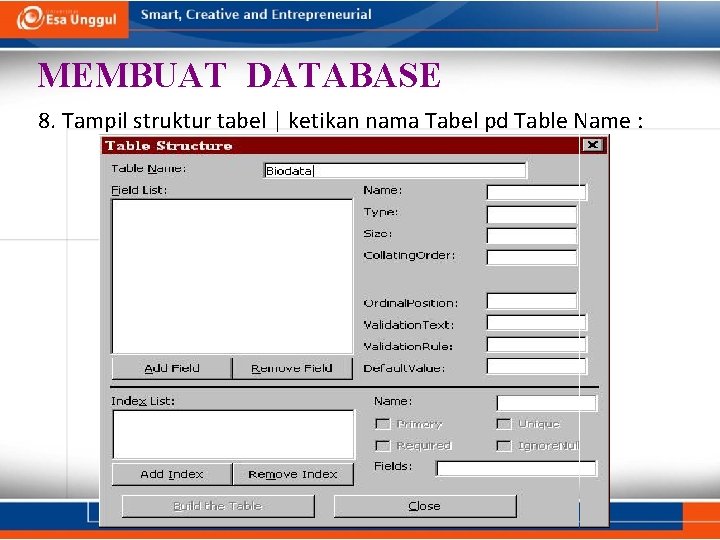Click the OrdinalPosition input box
The width and height of the screenshot is (720, 540).
click(532, 301)
